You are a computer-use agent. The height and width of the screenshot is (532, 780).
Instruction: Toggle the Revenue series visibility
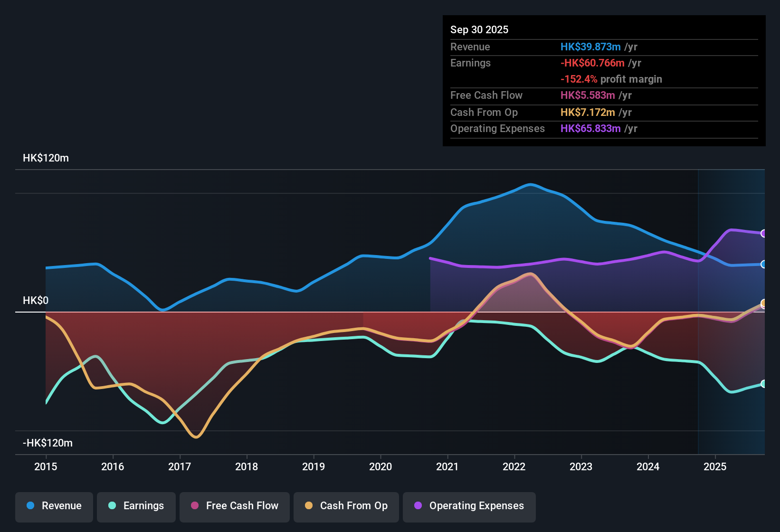point(54,506)
